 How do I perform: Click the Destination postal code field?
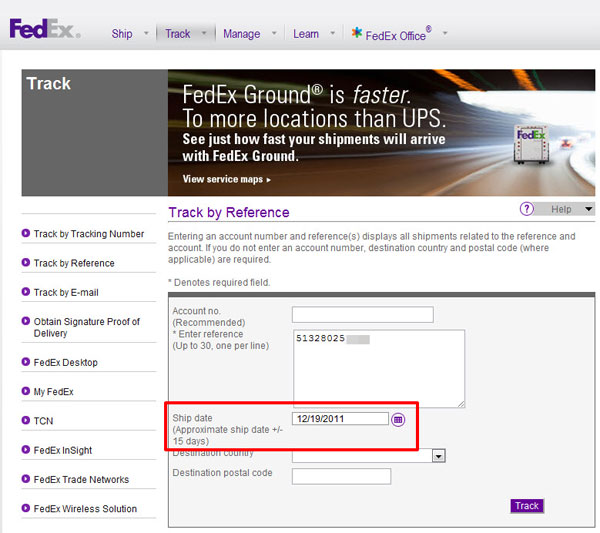(341, 476)
